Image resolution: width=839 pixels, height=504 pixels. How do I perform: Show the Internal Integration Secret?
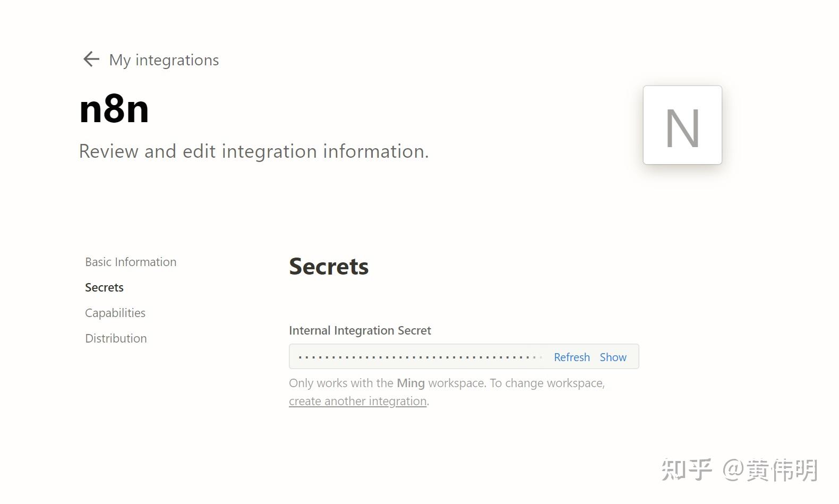coord(613,357)
